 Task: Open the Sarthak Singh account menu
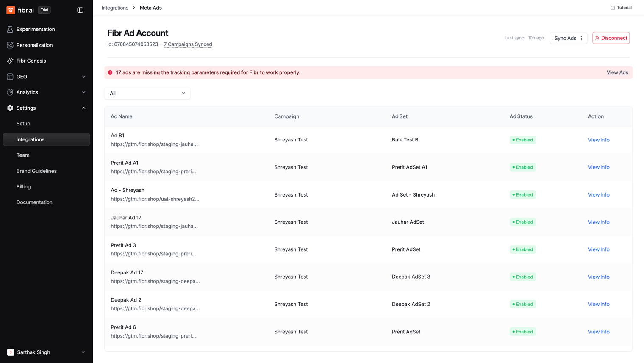point(47,352)
